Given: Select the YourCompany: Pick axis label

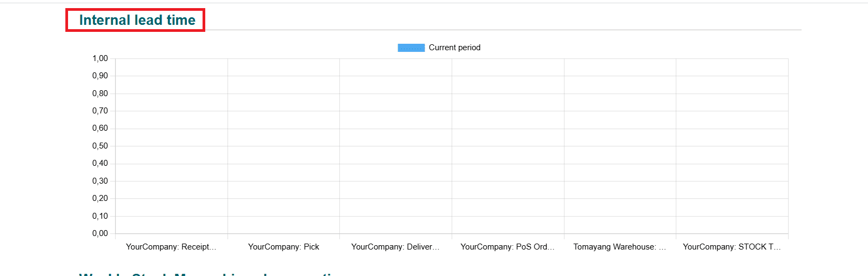Looking at the screenshot, I should point(284,247).
